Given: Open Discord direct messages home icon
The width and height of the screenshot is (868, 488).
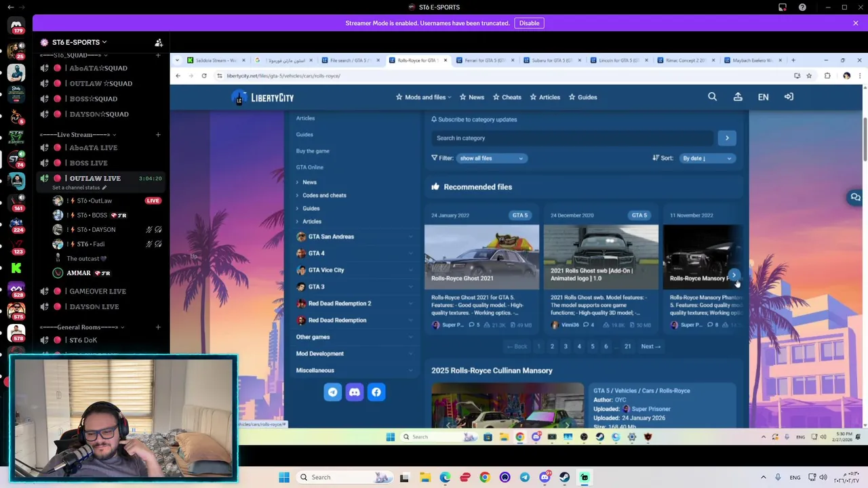Looking at the screenshot, I should click(x=16, y=25).
